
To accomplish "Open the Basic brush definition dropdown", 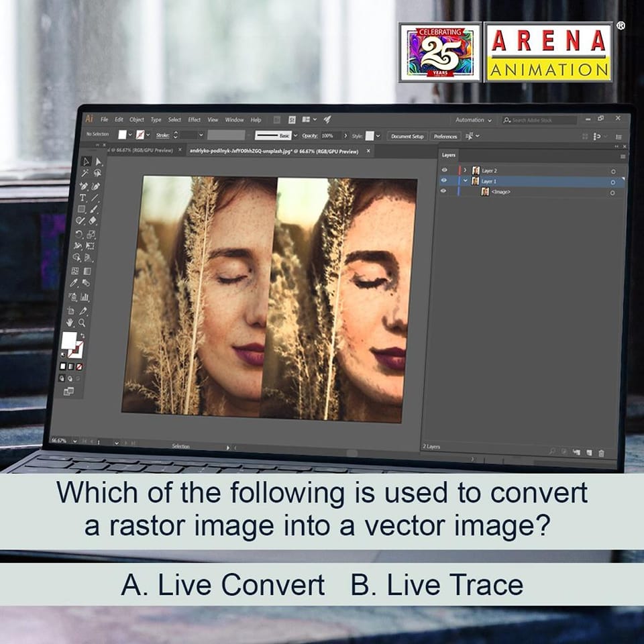I will (x=295, y=136).
